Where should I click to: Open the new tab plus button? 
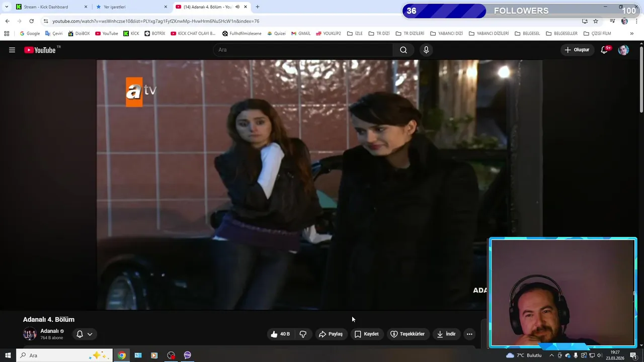click(258, 7)
